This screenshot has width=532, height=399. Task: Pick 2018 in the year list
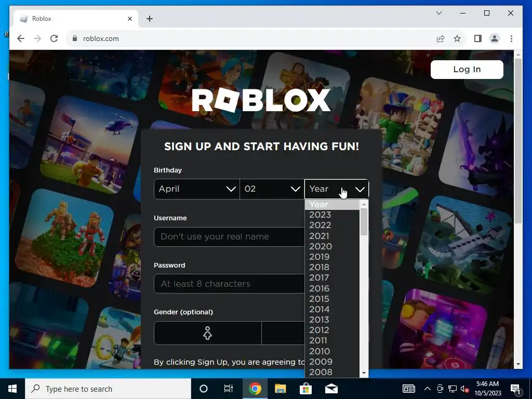tap(332, 268)
